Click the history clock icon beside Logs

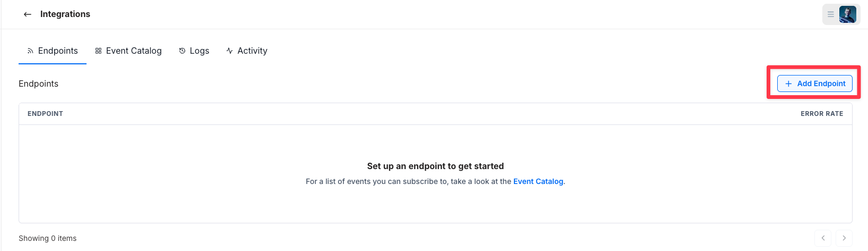182,51
